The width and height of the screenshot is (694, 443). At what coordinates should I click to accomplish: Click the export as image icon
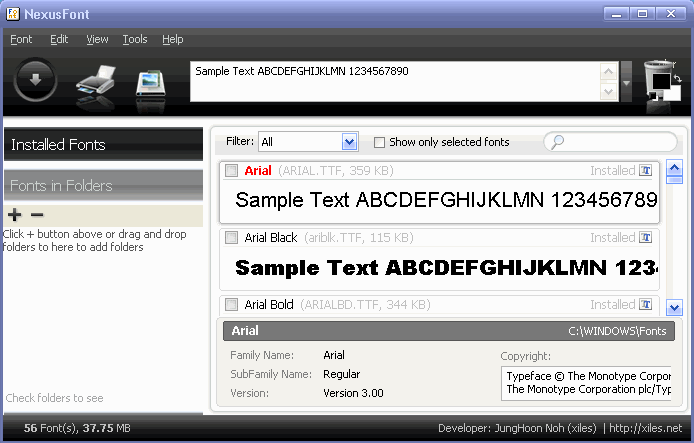tap(150, 83)
